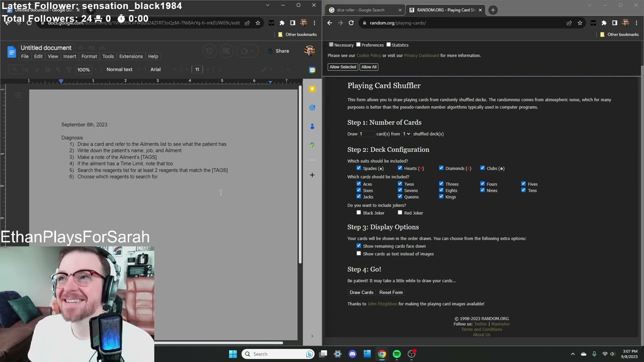Open Google Calendar side panel icon
This screenshot has width=644, height=362.
tap(312, 70)
